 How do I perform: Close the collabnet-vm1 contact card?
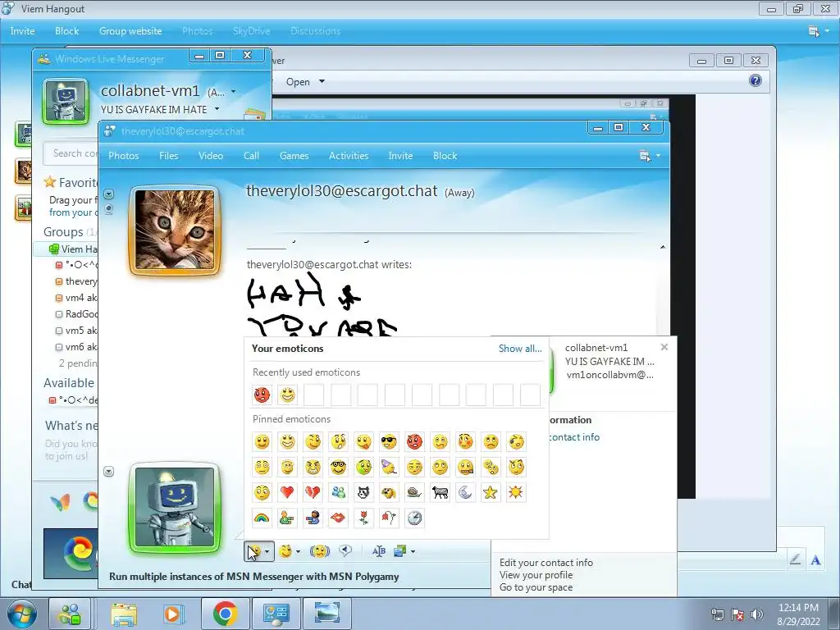(x=664, y=347)
